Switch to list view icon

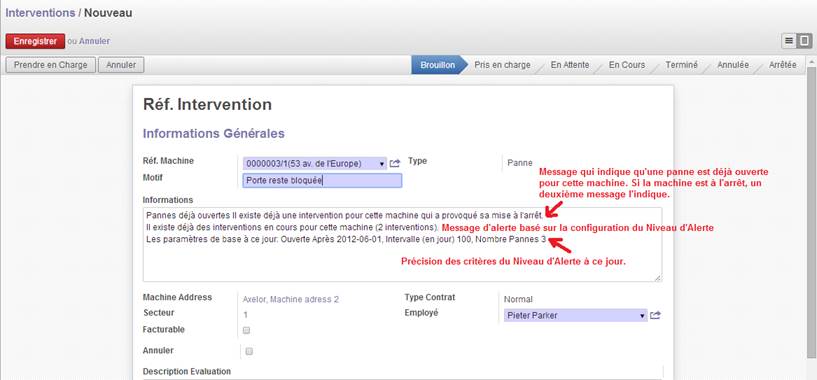tap(789, 41)
